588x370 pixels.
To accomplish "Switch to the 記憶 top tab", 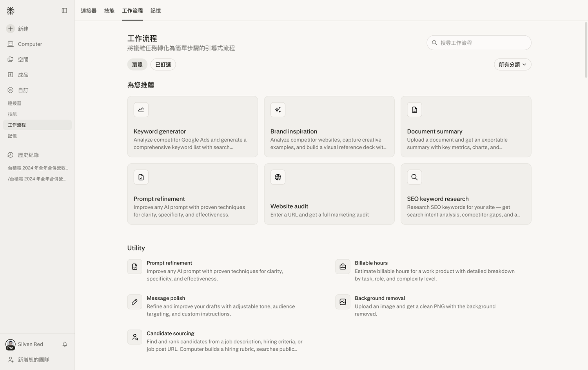I will [x=156, y=11].
